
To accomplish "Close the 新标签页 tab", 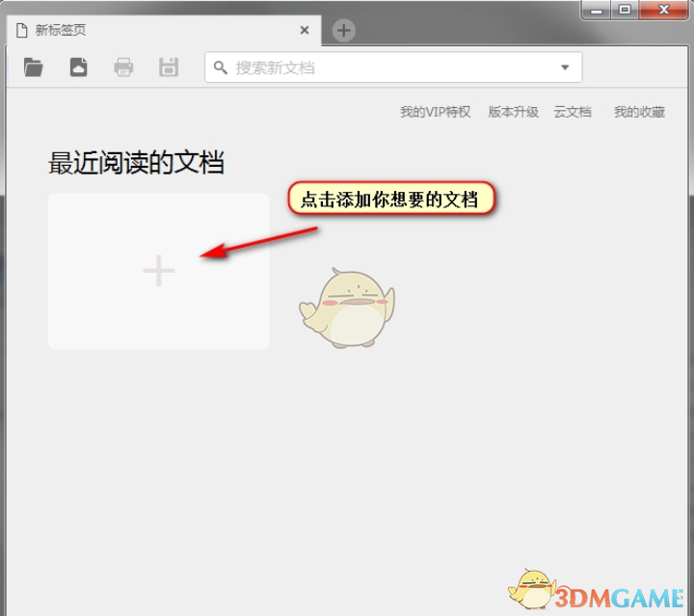I will click(x=305, y=30).
